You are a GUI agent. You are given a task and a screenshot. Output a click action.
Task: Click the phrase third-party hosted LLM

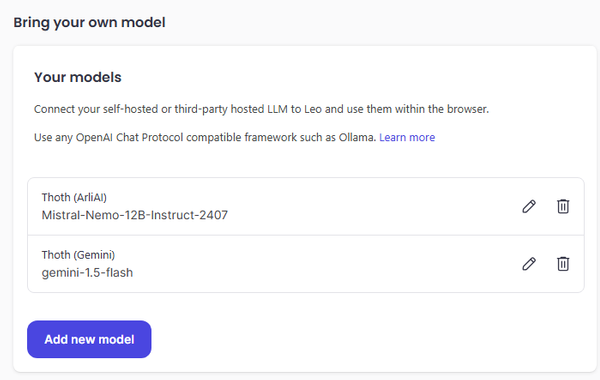231,109
